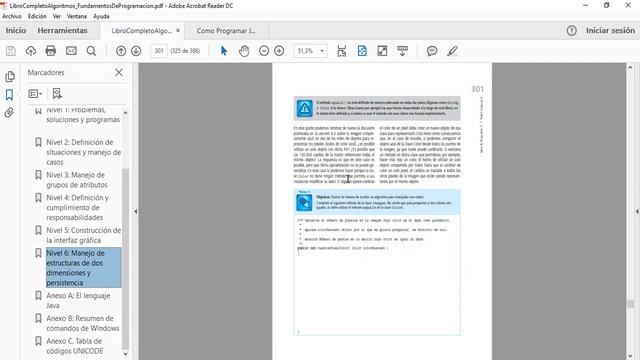Click the task pencil icon on page
This screenshot has width=640, height=360.
tap(304, 202)
